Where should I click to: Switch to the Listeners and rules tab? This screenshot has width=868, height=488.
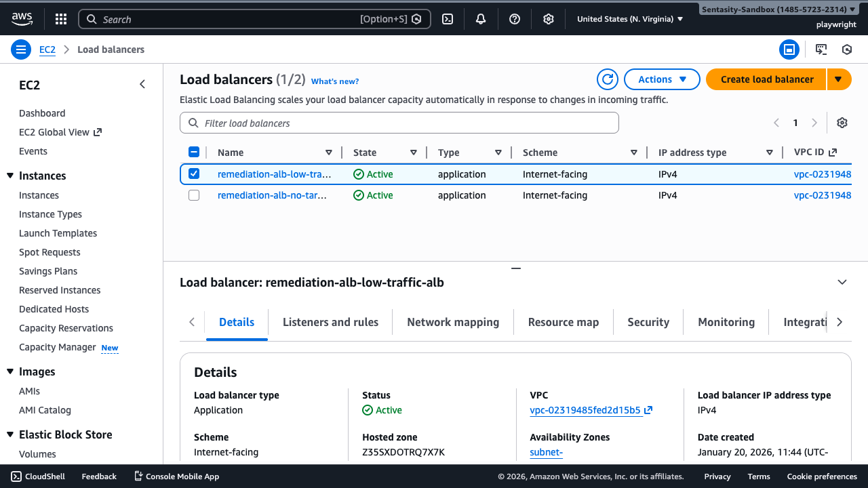(330, 322)
